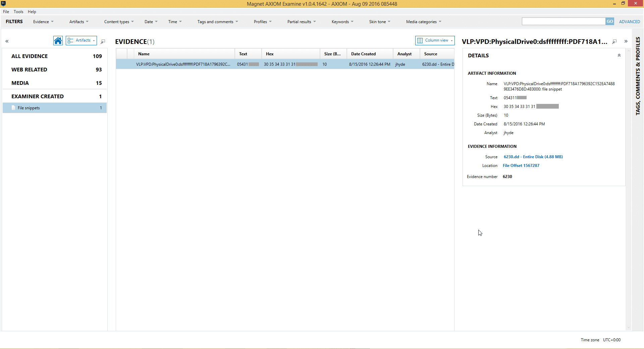This screenshot has width=644, height=349.
Task: Sort by Date Created column header
Action: 370,54
